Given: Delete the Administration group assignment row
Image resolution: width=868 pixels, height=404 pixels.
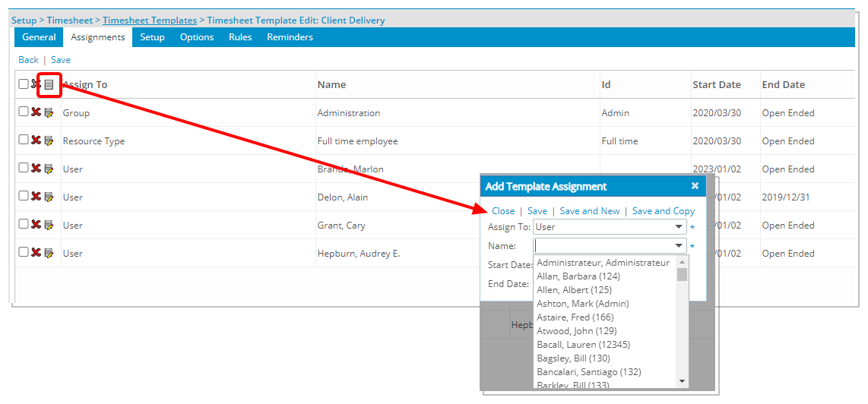Looking at the screenshot, I should 36,112.
